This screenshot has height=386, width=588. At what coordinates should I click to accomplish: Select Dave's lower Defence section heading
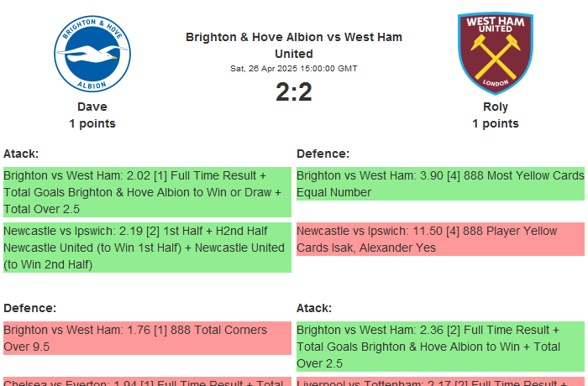(x=30, y=308)
